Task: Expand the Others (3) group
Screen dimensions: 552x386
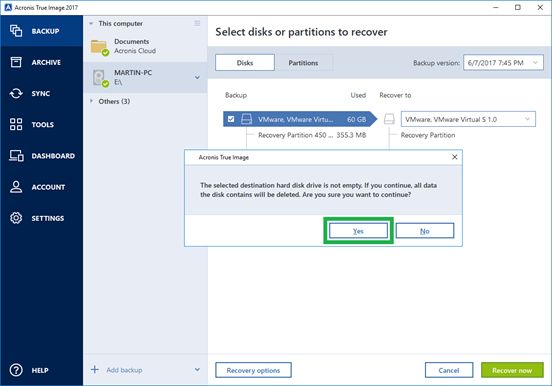Action: [91, 101]
